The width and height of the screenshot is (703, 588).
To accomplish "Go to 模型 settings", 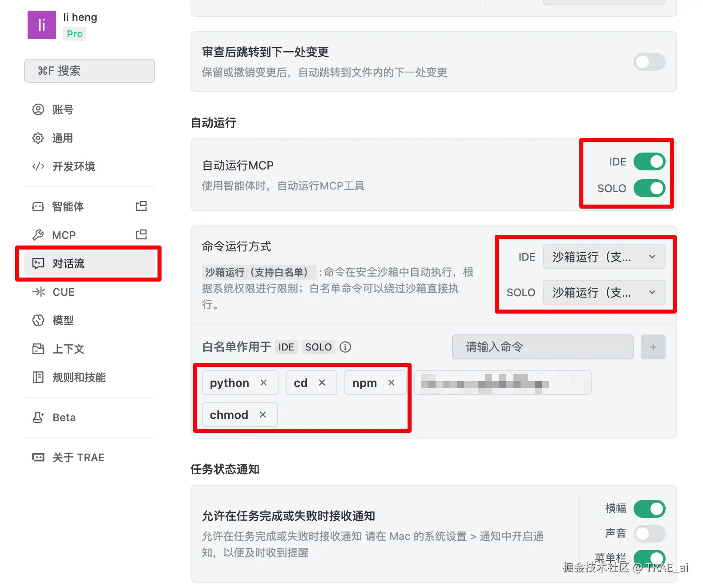I will pos(89,320).
